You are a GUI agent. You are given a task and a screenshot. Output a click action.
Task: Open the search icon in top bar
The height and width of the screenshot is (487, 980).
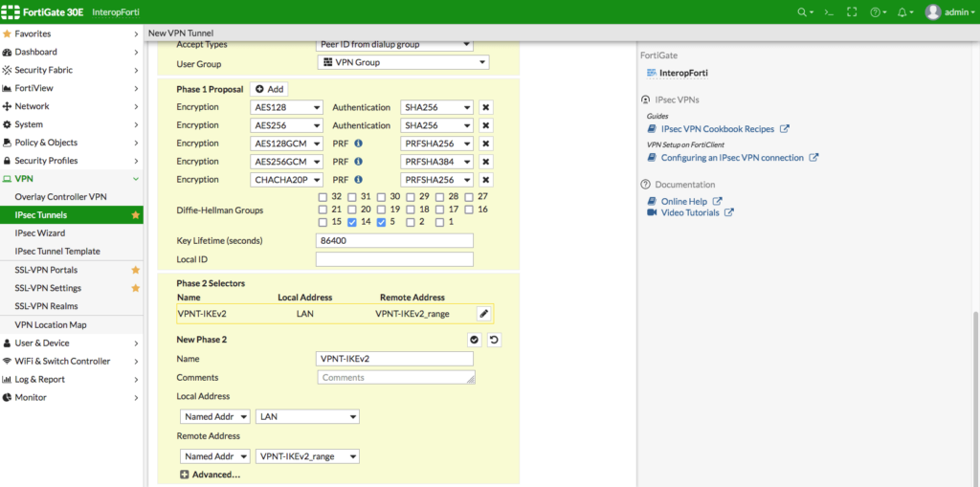tap(805, 11)
